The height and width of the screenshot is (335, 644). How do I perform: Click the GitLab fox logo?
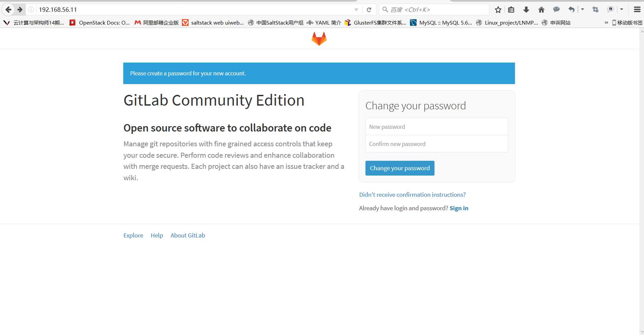(x=319, y=39)
